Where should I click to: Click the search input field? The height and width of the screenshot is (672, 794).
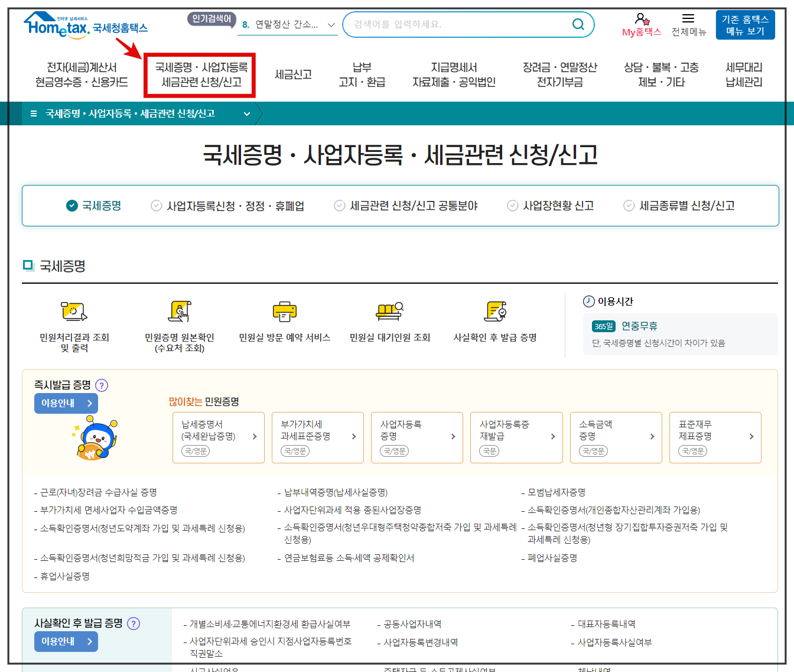[467, 24]
